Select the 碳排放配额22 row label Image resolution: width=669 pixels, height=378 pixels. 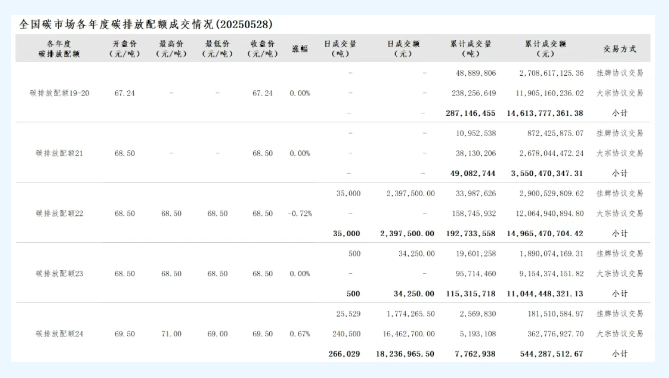(59, 213)
